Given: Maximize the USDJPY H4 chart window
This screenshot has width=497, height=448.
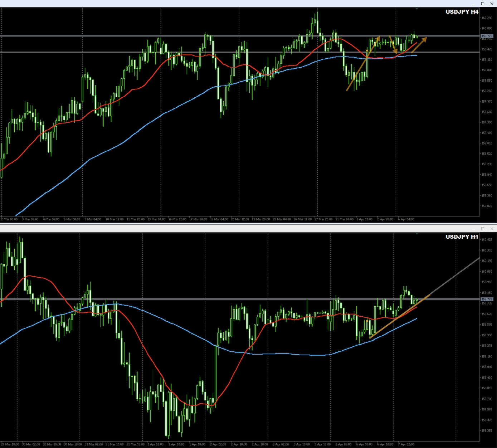Looking at the screenshot, I should click(x=483, y=4).
